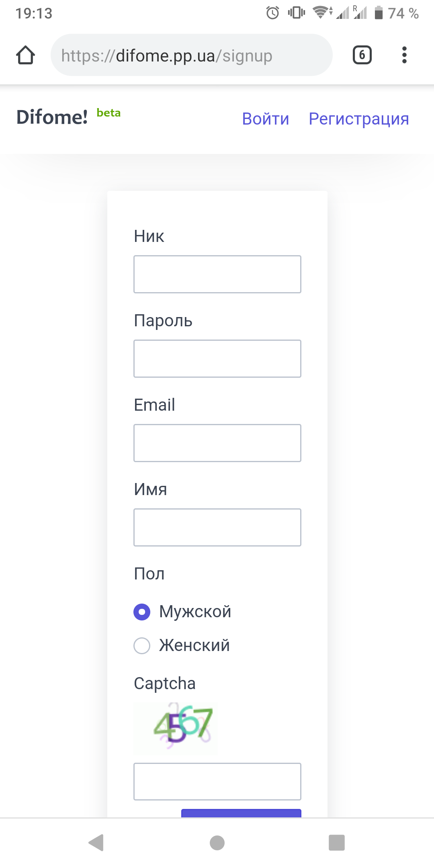Tap the Android recent apps square button
Viewport: 434px width, 868px height.
click(x=337, y=843)
